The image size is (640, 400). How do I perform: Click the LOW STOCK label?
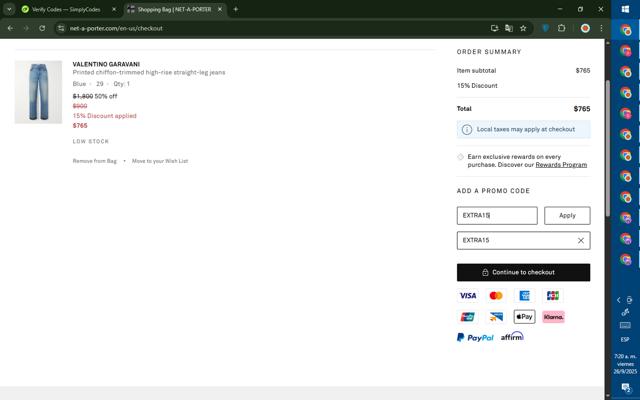(91, 142)
